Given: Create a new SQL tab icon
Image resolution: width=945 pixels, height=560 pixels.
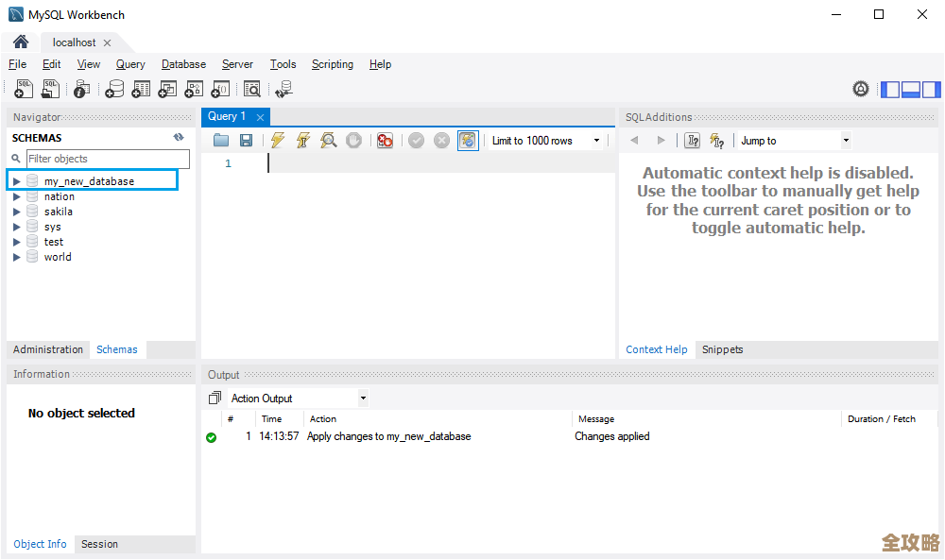Looking at the screenshot, I should [x=24, y=89].
